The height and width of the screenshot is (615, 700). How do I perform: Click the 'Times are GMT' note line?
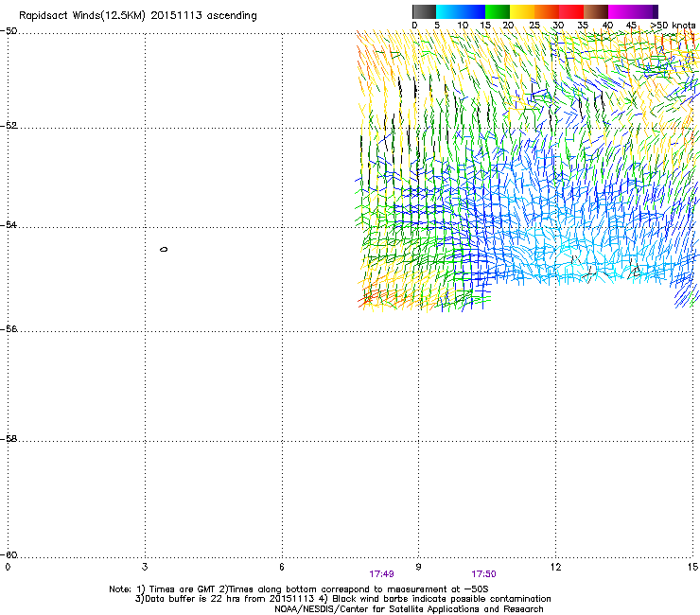coord(299,589)
